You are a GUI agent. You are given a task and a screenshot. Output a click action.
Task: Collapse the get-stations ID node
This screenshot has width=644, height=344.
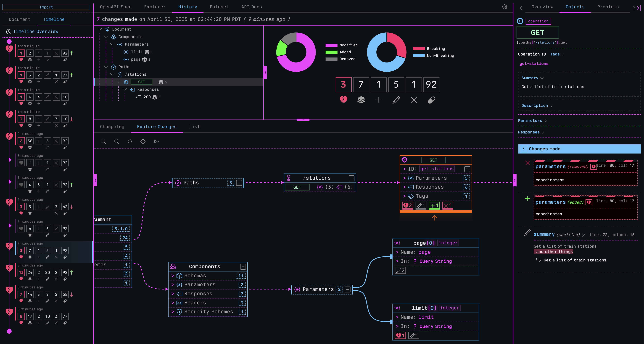coord(467,169)
